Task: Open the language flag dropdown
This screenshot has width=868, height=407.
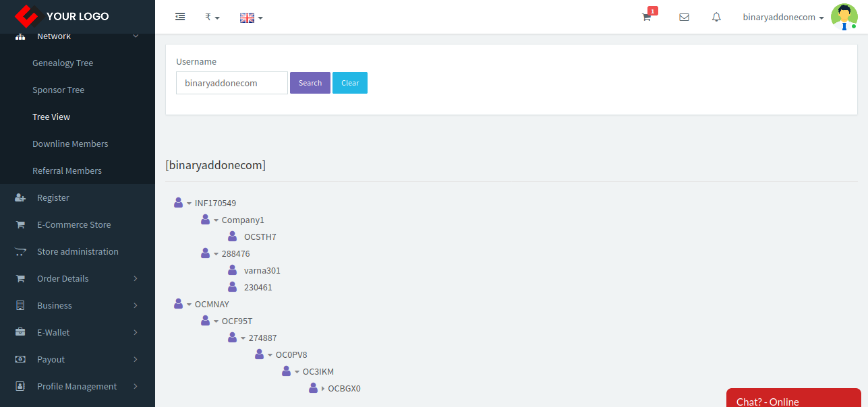Action: (250, 18)
